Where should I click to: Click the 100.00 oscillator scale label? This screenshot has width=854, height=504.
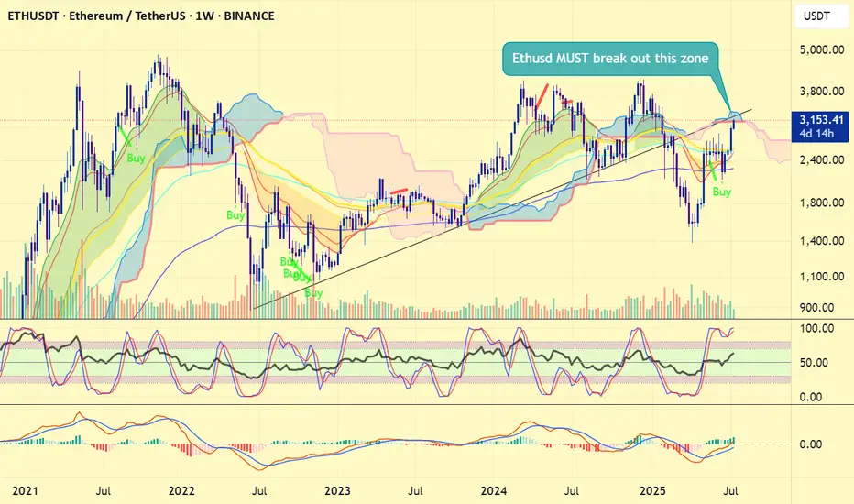816,328
